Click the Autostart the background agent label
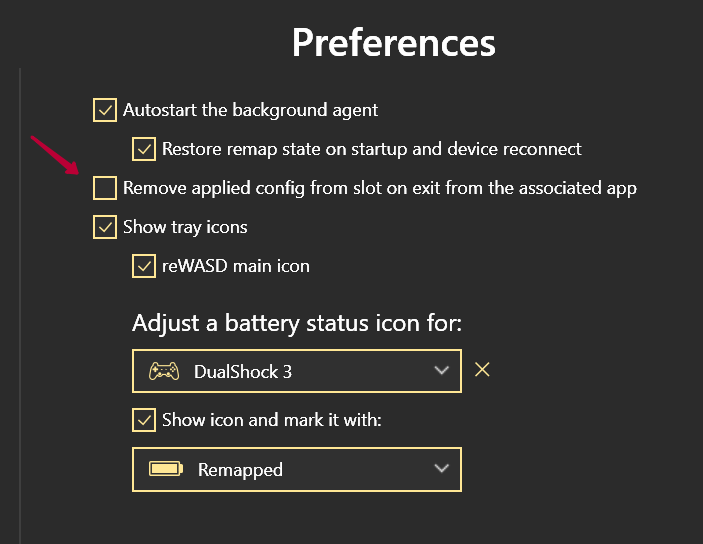 point(251,110)
